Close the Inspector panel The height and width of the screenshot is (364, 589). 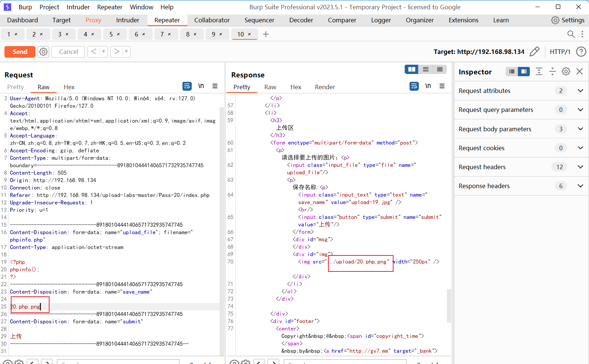580,71
